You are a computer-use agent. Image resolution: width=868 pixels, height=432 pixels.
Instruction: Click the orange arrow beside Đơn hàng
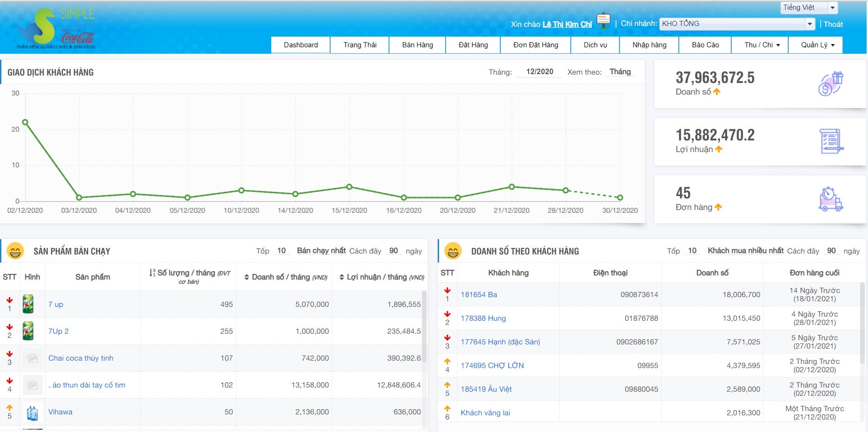tap(718, 207)
